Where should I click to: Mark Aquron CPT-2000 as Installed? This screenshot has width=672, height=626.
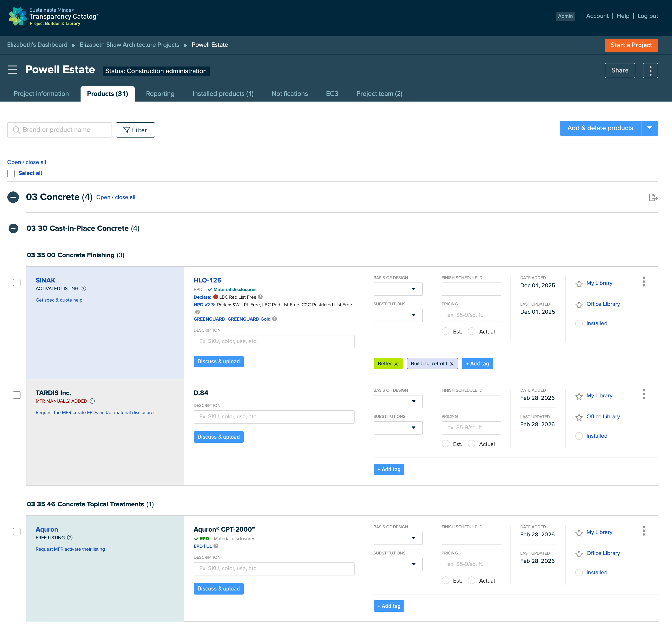579,572
